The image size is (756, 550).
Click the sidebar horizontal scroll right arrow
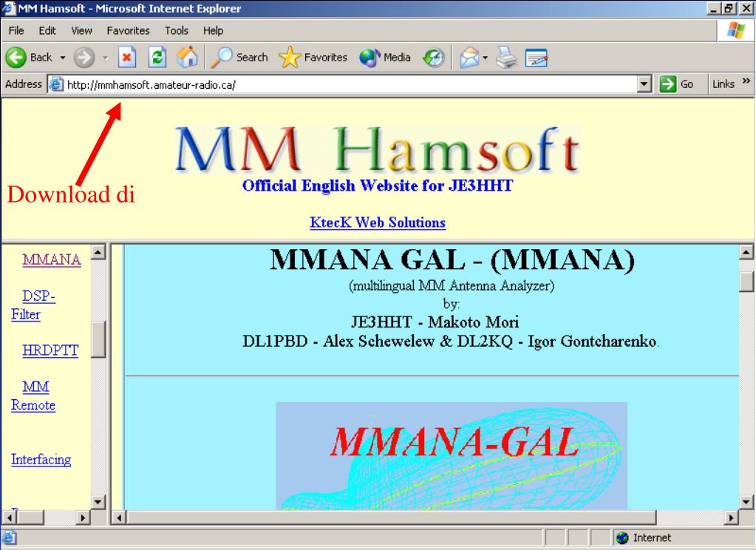pos(84,517)
